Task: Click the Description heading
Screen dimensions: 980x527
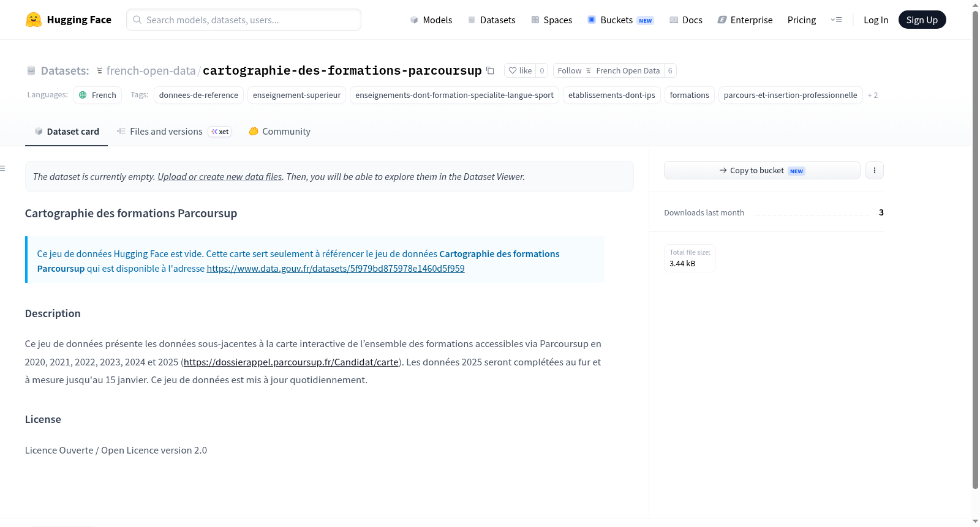Action: 53,313
